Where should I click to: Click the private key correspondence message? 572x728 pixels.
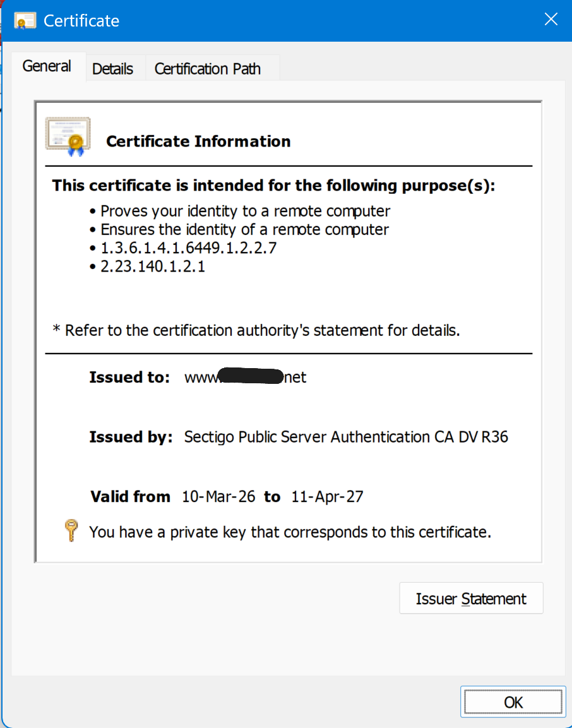[x=290, y=532]
